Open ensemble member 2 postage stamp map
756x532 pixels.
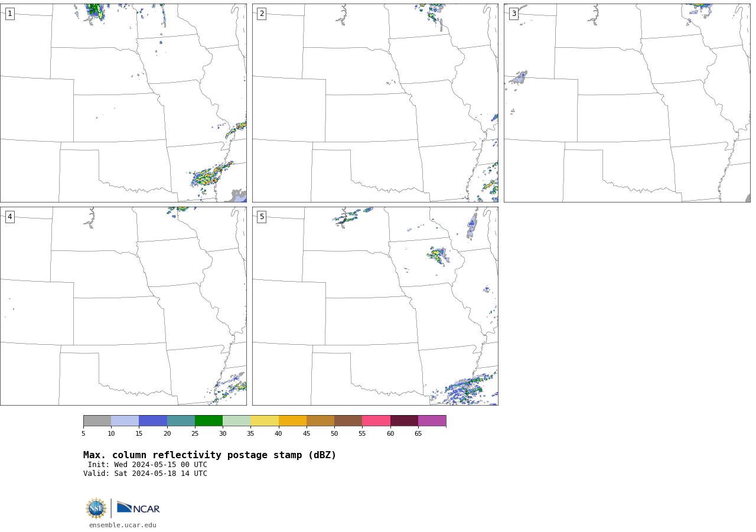375,103
